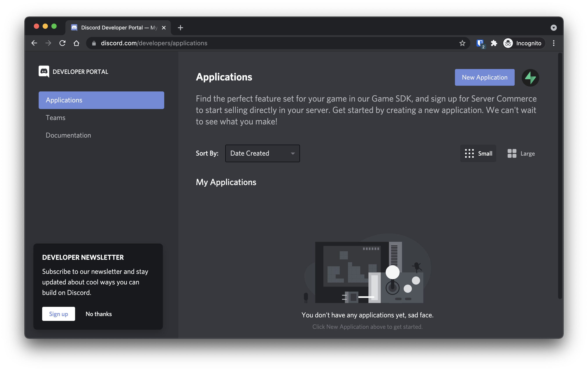Viewport: 588px width, 371px height.
Task: Switch to Small view layout
Action: [x=478, y=153]
